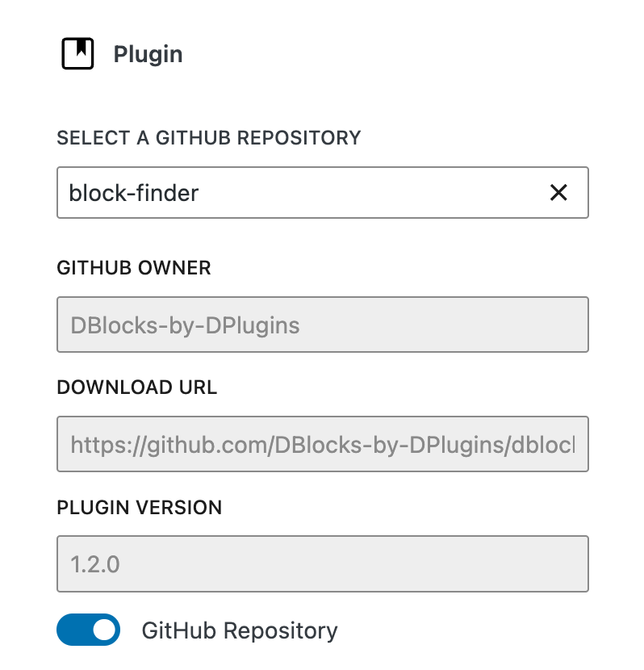The height and width of the screenshot is (670, 644).
Task: Focus the DBlocks-by-DPlugins owner field
Action: (323, 325)
